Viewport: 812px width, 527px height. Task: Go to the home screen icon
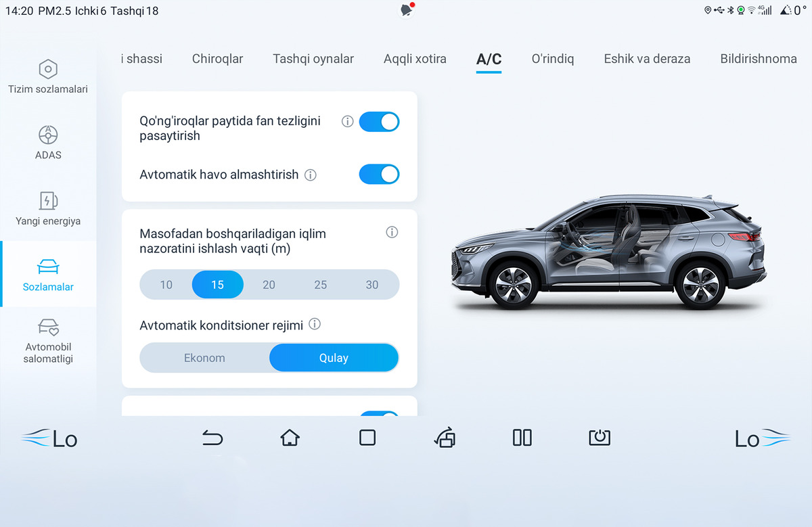[x=290, y=438]
